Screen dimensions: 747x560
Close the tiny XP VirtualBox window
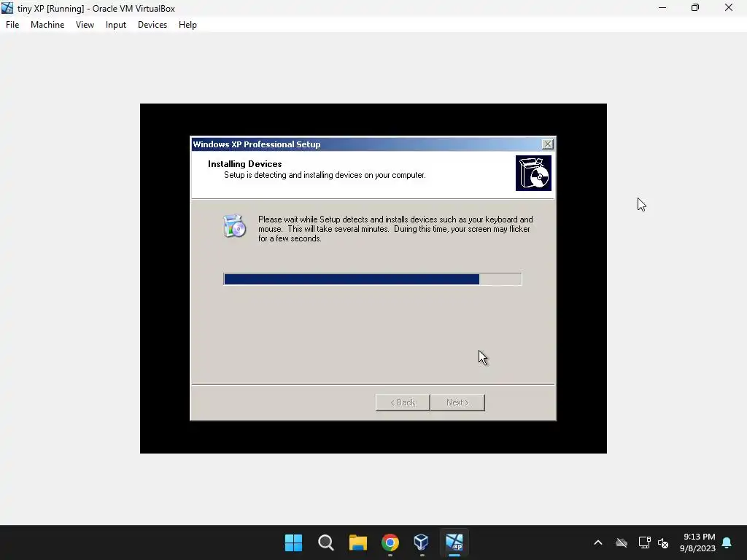[x=729, y=7]
